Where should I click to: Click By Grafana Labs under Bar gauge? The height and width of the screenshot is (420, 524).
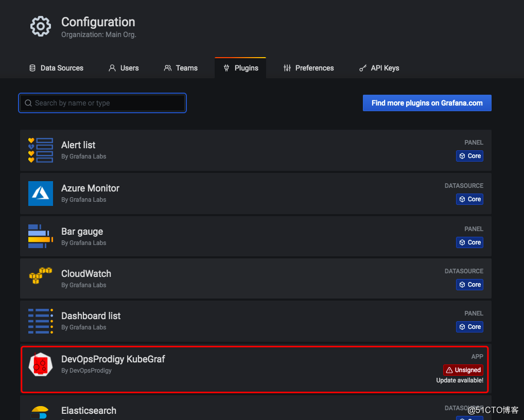pos(83,243)
